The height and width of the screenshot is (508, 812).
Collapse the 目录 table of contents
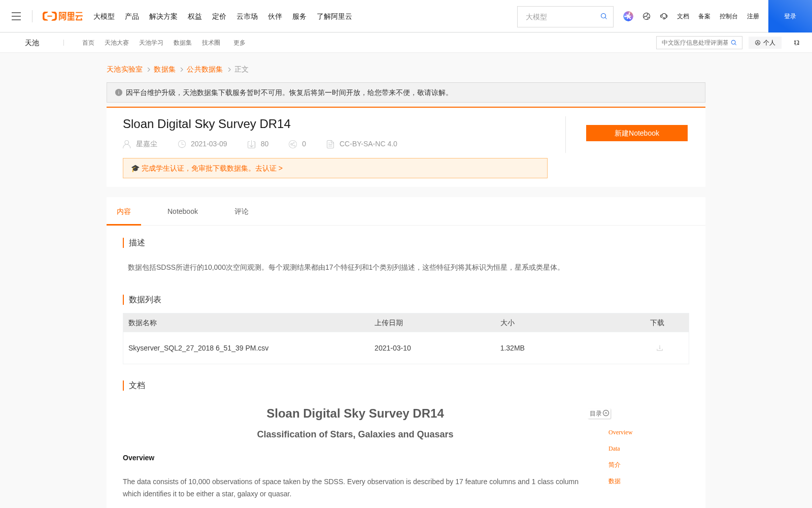[x=599, y=414]
